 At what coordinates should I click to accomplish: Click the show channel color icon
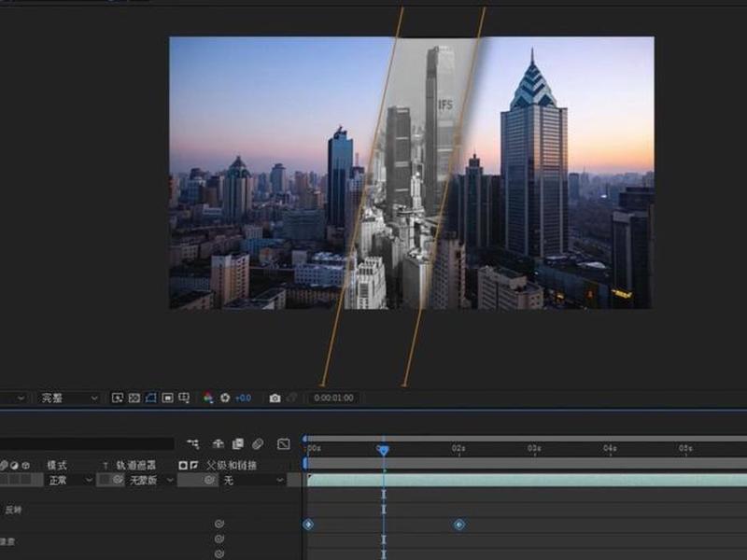pos(208,398)
